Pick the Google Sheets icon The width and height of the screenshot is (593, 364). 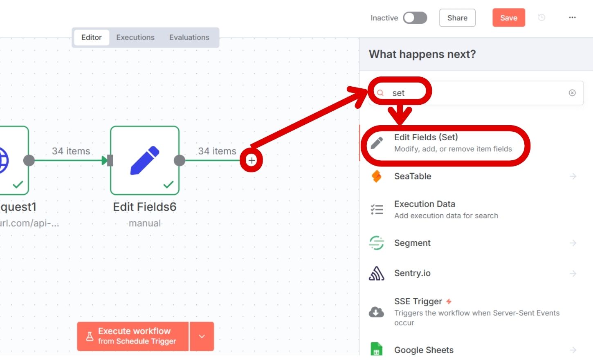pyautogui.click(x=376, y=350)
